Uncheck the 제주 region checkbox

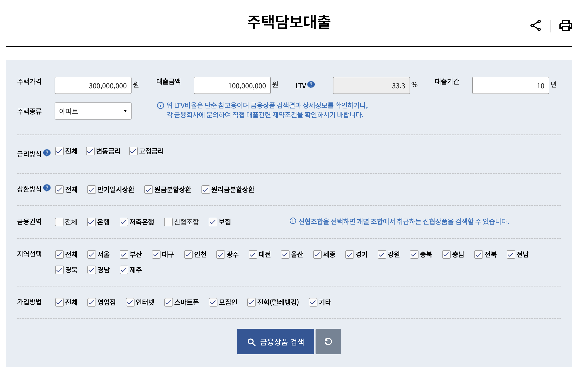[124, 270]
